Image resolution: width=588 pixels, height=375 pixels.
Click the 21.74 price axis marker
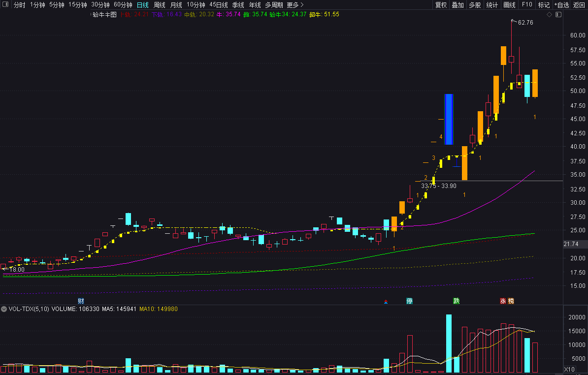pos(571,244)
